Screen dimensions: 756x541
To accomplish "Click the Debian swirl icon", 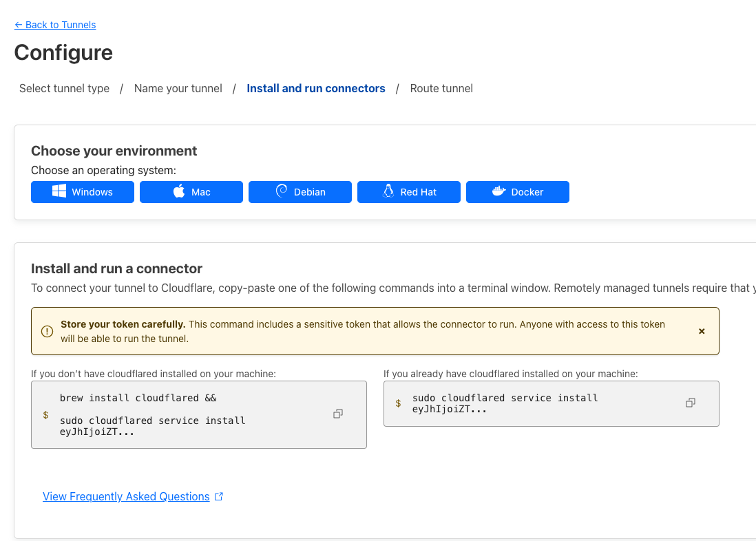I will coord(281,191).
